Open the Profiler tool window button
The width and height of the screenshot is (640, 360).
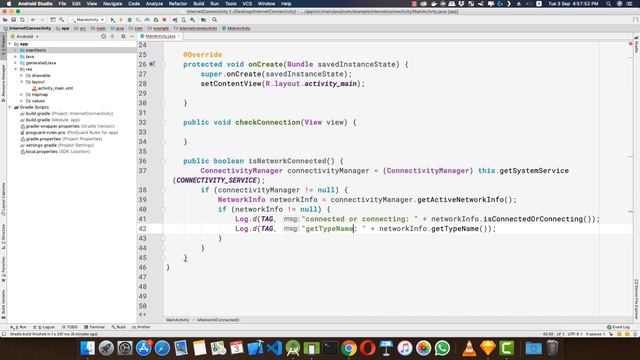(x=141, y=327)
